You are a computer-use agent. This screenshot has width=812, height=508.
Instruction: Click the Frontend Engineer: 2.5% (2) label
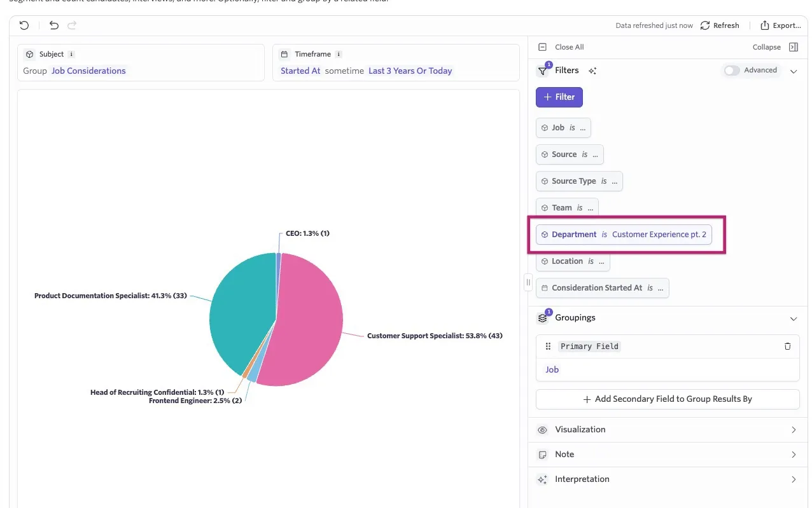pyautogui.click(x=195, y=401)
